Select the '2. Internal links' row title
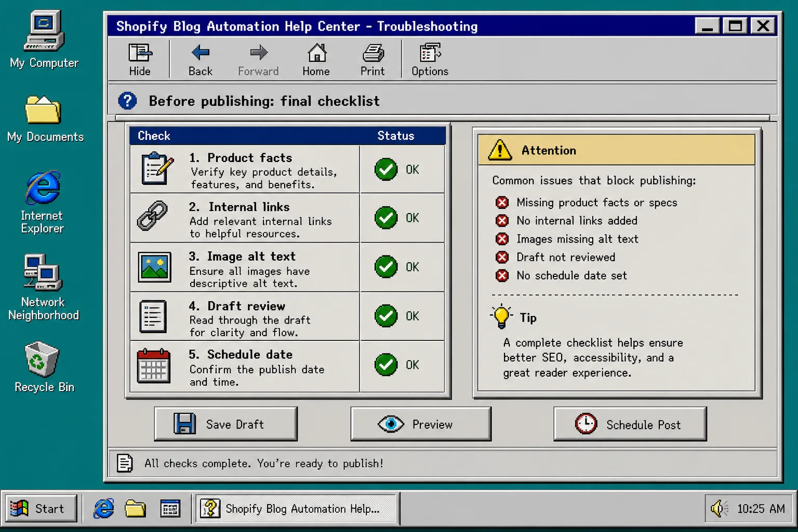The image size is (798, 532). click(x=240, y=207)
